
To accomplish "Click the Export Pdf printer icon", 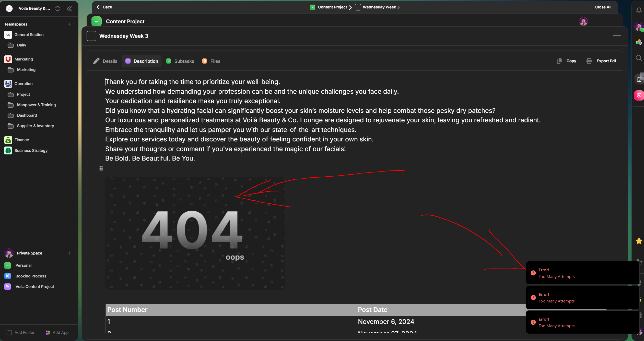I will [x=589, y=61].
